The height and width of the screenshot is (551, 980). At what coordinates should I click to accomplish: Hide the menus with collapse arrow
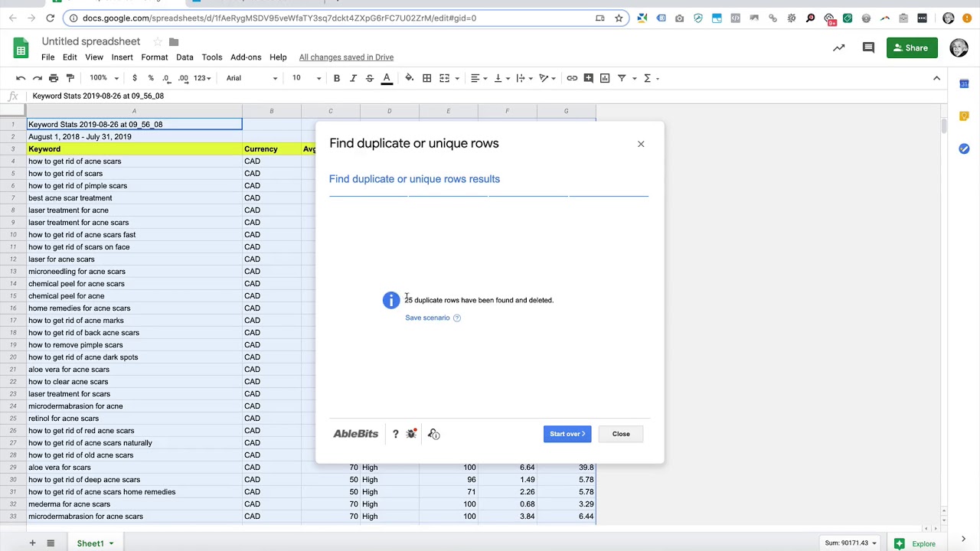(x=936, y=78)
